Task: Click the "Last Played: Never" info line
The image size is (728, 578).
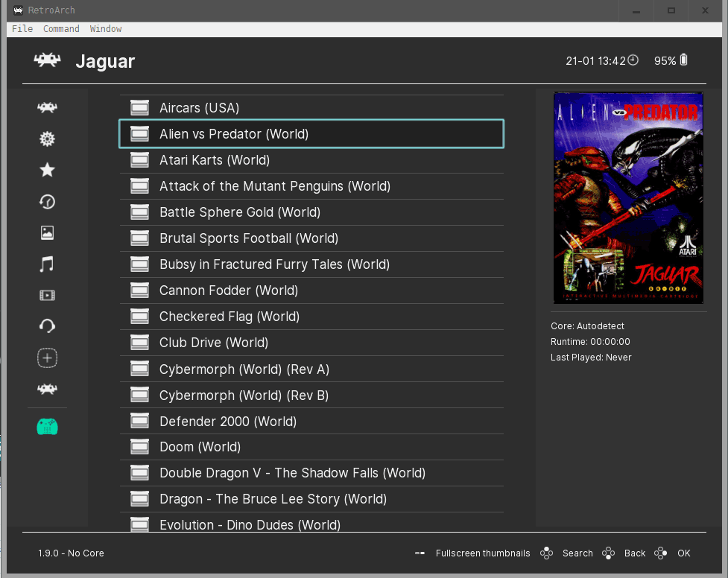Action: [x=591, y=358]
